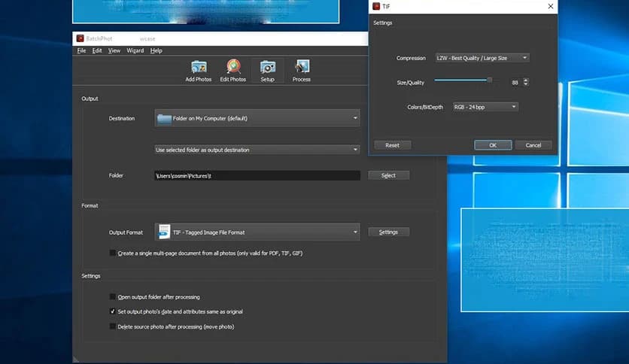Click the Size/Quality slider handle

pos(490,79)
